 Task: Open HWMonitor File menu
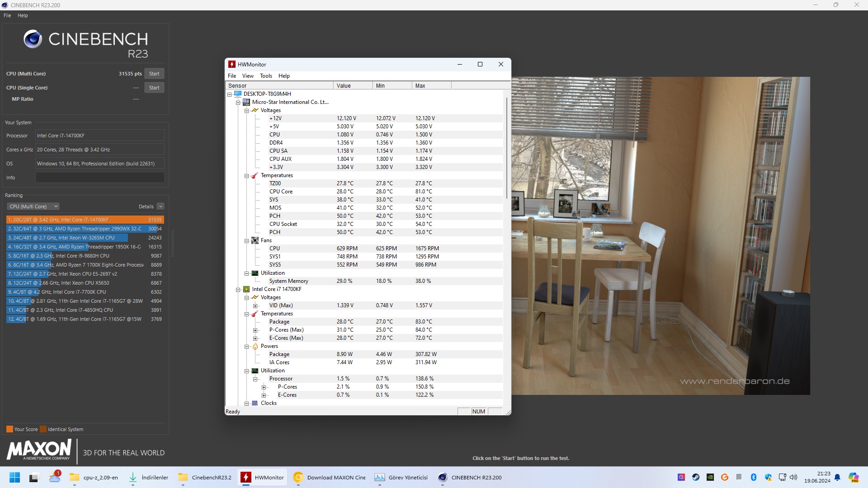[x=232, y=76]
